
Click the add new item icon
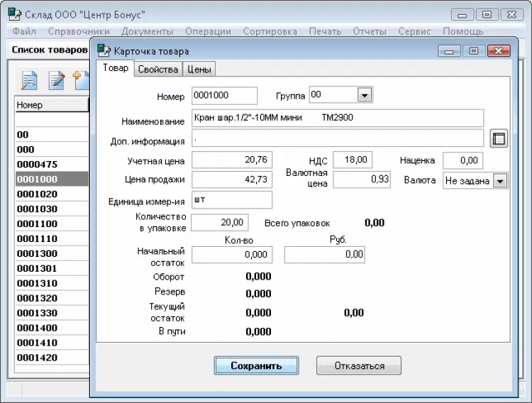[x=80, y=79]
